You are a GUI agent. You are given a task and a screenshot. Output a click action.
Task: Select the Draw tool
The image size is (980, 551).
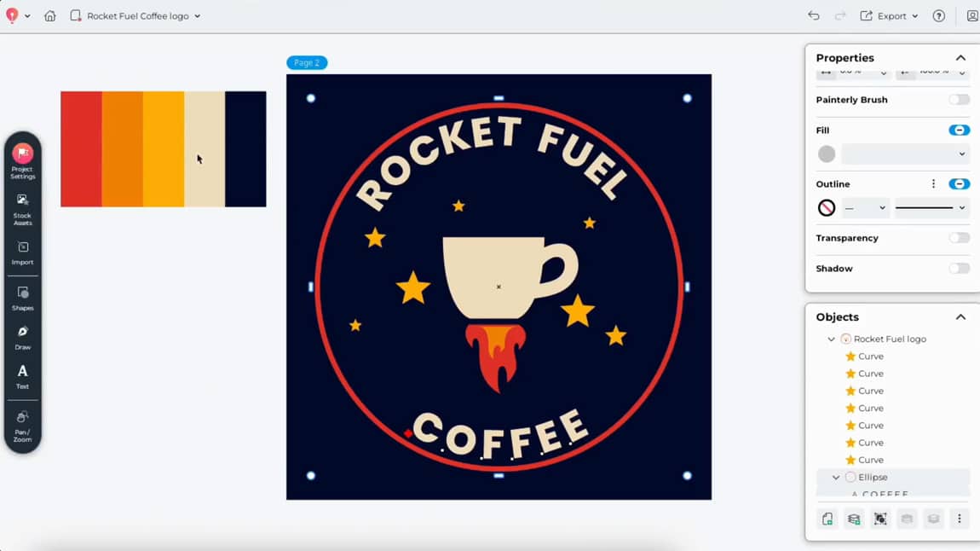click(x=23, y=336)
